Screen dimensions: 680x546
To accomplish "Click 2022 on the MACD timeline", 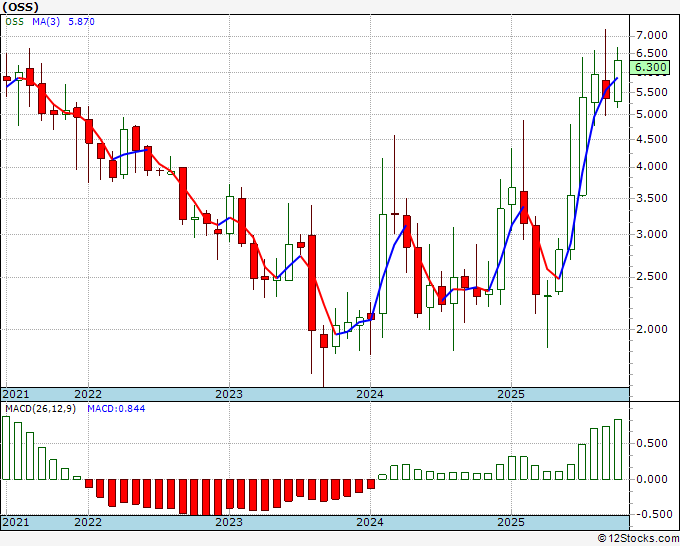I will point(88,522).
